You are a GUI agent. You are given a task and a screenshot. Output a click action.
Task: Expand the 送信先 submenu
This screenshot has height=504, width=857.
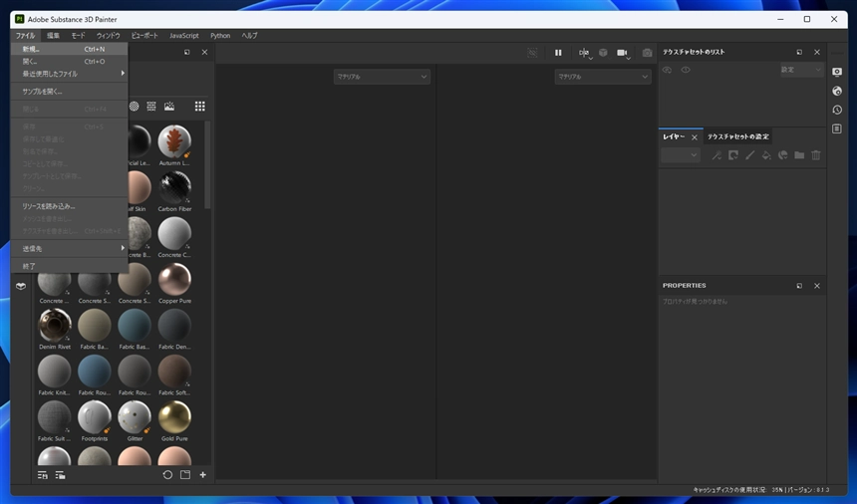[x=70, y=248]
